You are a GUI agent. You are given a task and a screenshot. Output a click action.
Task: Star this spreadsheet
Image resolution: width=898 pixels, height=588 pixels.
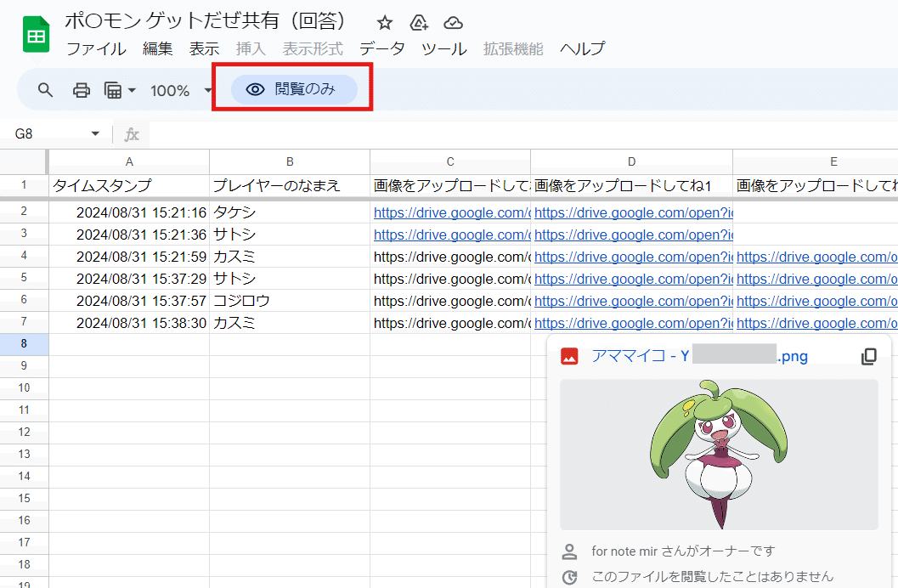(385, 23)
